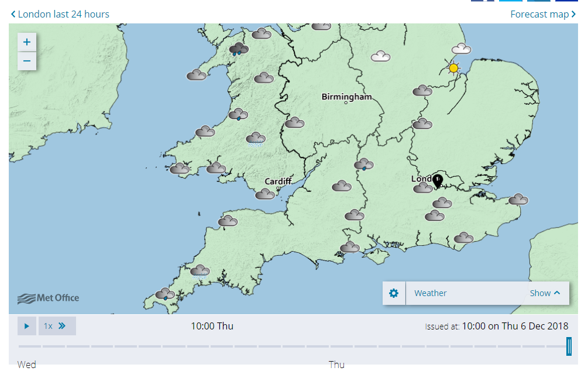Switch to the Forecast map view
Image resolution: width=588 pixels, height=371 pixels.
click(x=541, y=13)
